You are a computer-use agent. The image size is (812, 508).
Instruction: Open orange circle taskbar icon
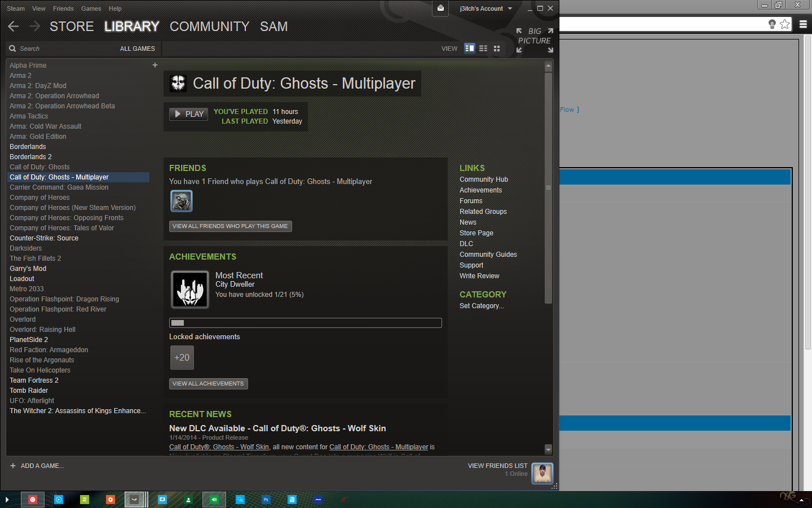coord(111,500)
